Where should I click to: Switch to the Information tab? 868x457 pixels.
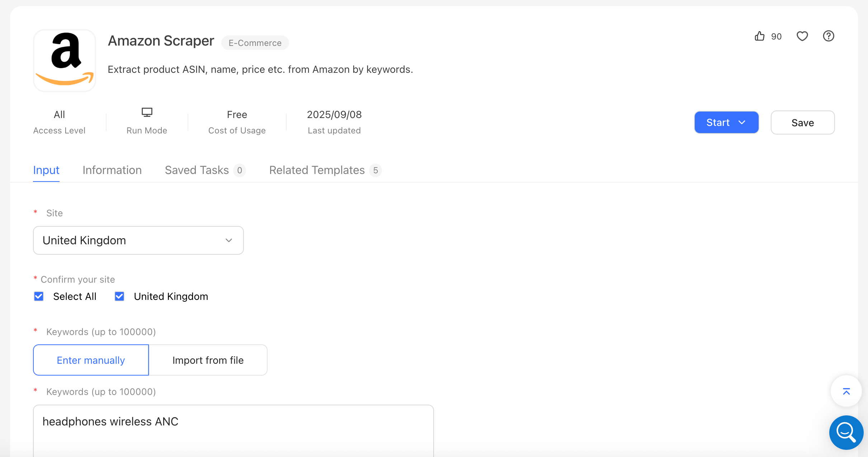coord(112,170)
